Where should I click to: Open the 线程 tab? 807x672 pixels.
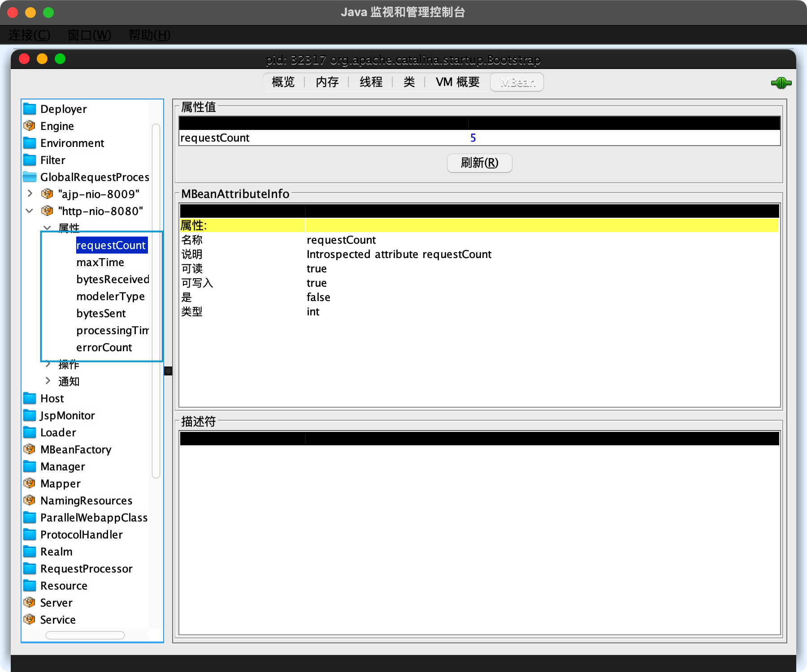371,82
